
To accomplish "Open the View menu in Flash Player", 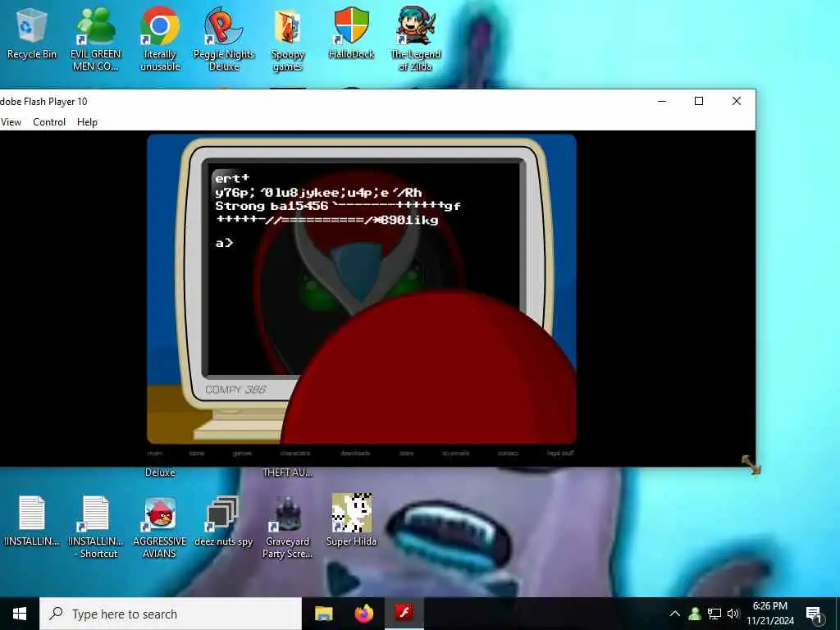I will click(11, 122).
